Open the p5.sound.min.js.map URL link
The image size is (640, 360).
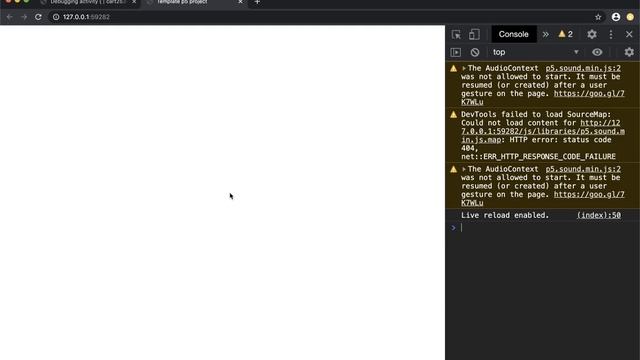pos(543,131)
